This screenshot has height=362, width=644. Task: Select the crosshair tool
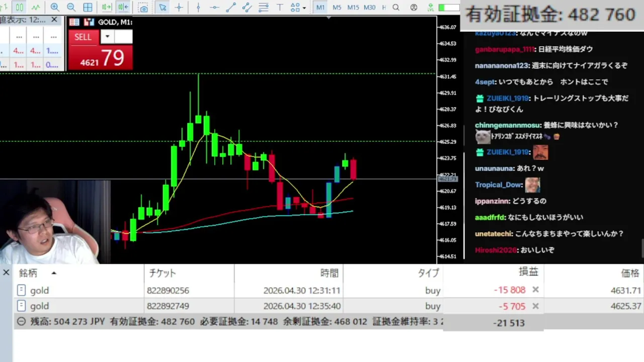coord(179,7)
